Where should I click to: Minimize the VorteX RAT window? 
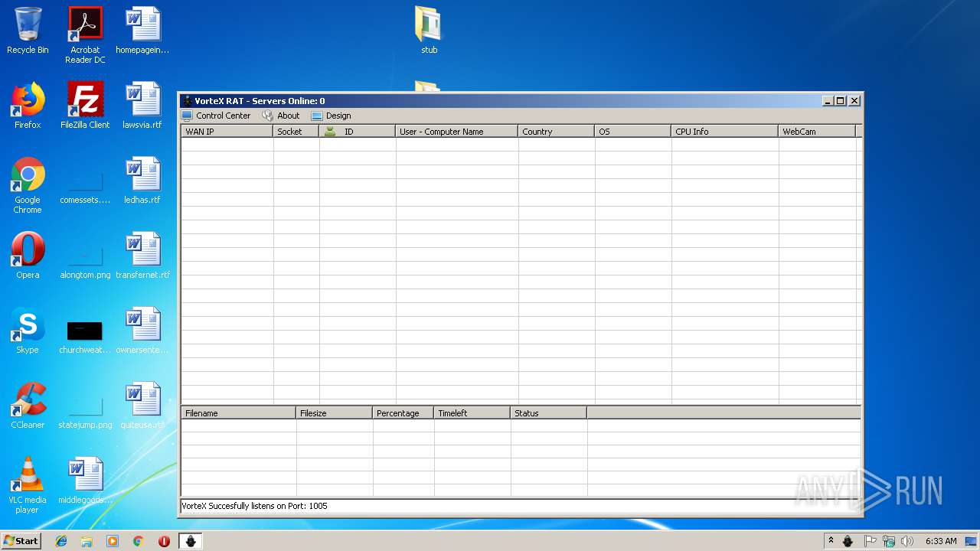coord(828,101)
